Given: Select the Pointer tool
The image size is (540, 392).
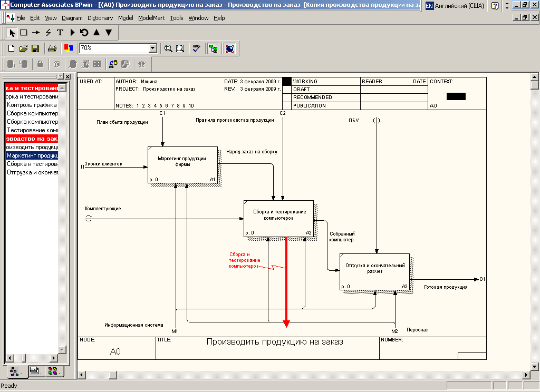Looking at the screenshot, I should 12,33.
